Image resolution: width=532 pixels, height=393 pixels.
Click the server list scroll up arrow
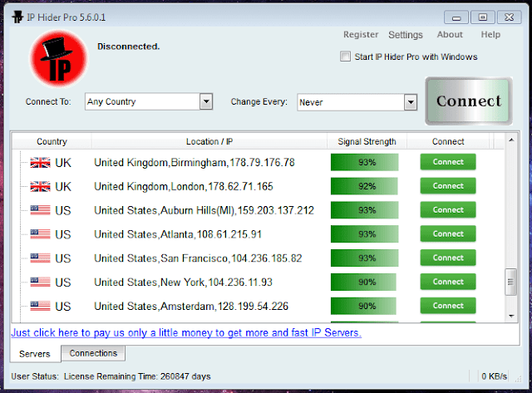coord(511,140)
